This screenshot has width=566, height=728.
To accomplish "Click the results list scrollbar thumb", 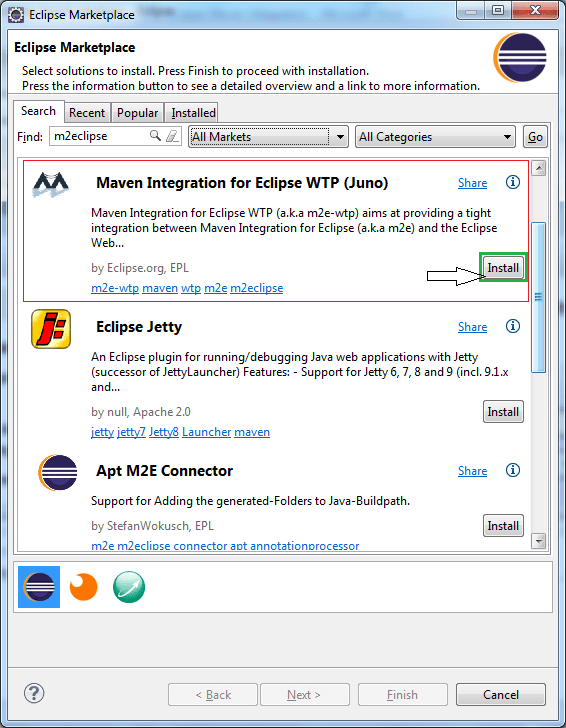I will 538,297.
